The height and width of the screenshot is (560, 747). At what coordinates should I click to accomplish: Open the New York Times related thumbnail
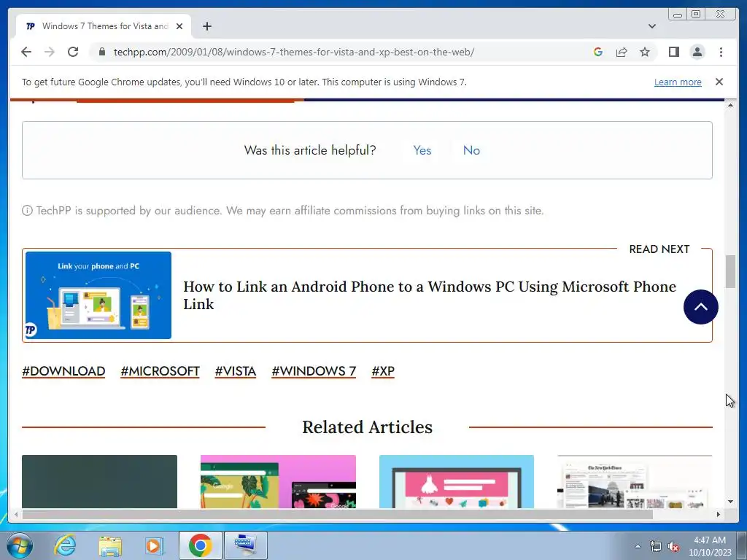click(635, 481)
